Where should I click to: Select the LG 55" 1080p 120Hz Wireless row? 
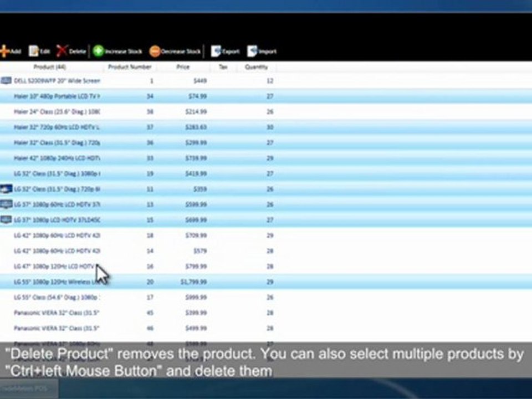pyautogui.click(x=266, y=282)
